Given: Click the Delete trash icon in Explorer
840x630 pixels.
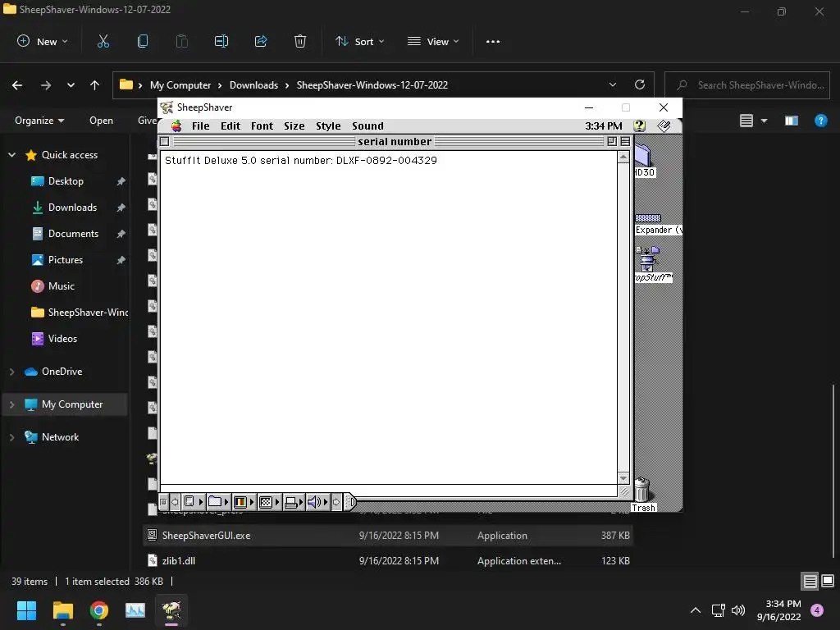Looking at the screenshot, I should [x=300, y=41].
